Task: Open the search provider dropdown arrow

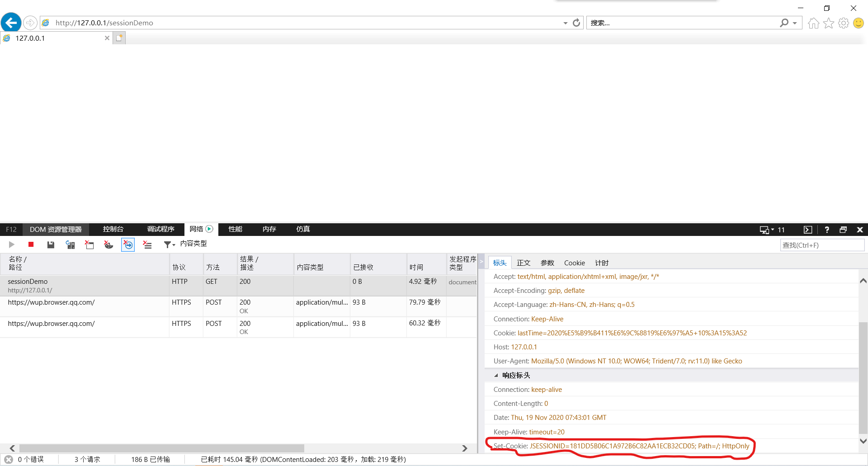Action: (795, 23)
